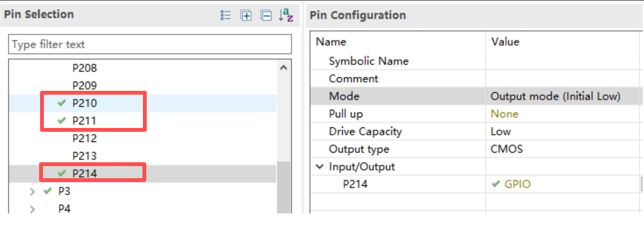Click the Type filter text field
This screenshot has height=225, width=644.
click(x=150, y=44)
